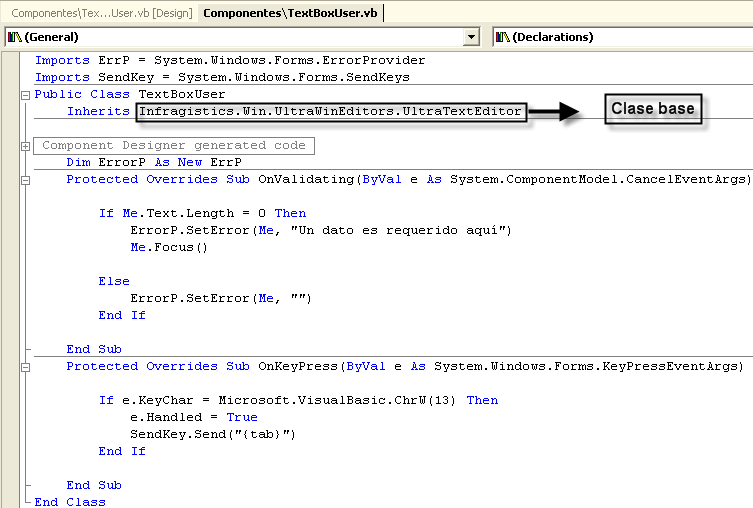This screenshot has width=753, height=508.
Task: Collapse the Public Class TextBoxUser outline
Action: pyautogui.click(x=25, y=95)
